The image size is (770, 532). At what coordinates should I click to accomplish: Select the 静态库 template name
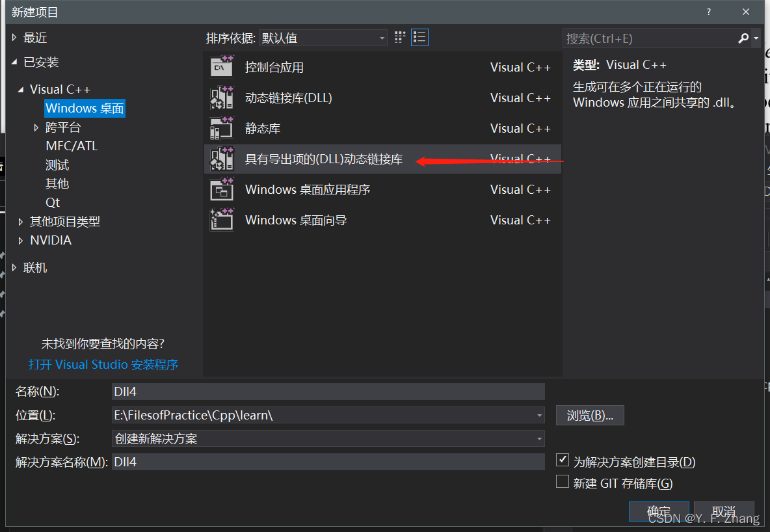coord(263,128)
